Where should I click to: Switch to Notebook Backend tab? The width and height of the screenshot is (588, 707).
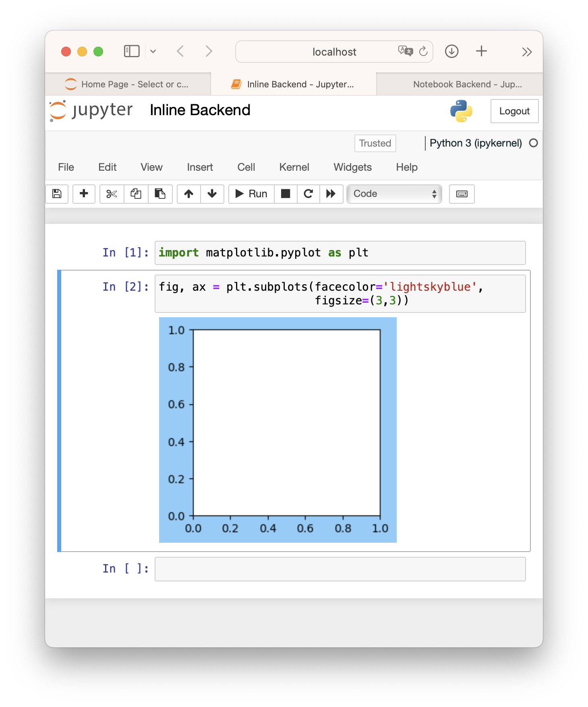[x=467, y=85]
